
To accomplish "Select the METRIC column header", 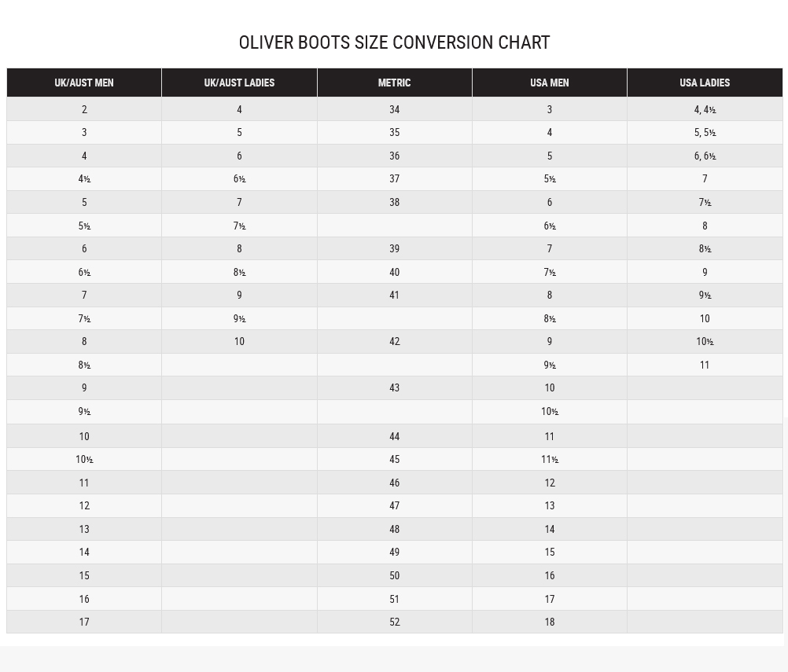I will click(394, 83).
